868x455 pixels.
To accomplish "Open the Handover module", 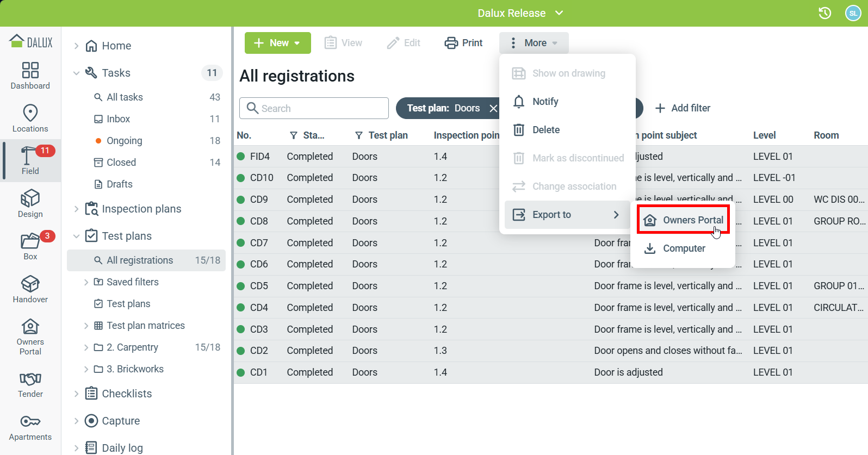I will tap(30, 289).
